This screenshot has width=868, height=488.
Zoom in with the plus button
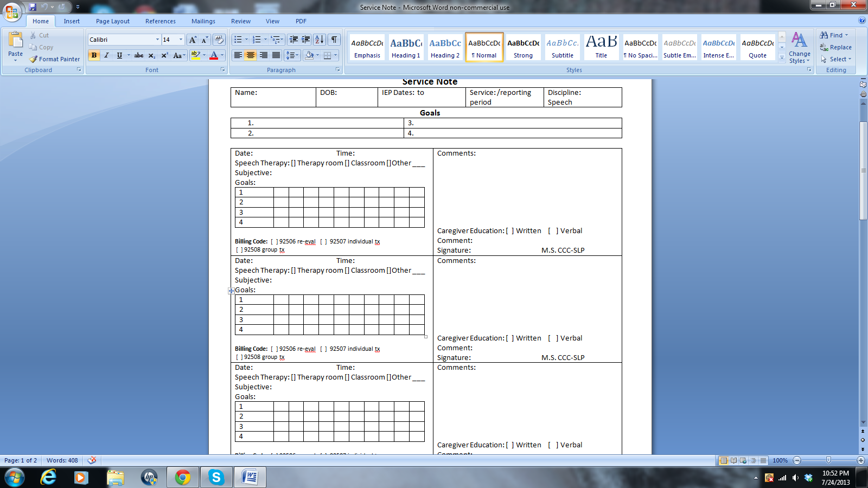coord(861,460)
